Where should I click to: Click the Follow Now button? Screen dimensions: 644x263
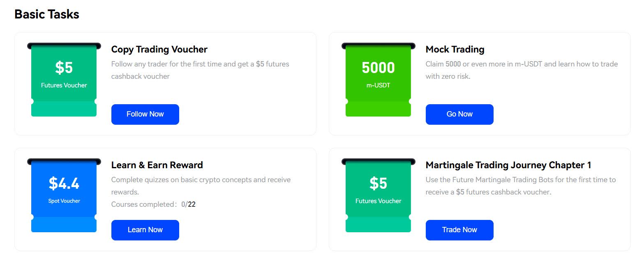145,114
